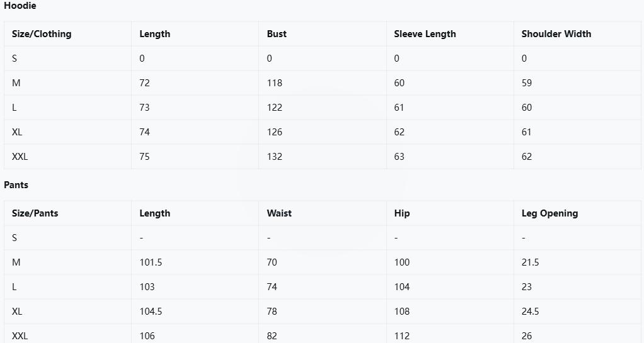Select the Size/Clothing column header

click(x=42, y=34)
